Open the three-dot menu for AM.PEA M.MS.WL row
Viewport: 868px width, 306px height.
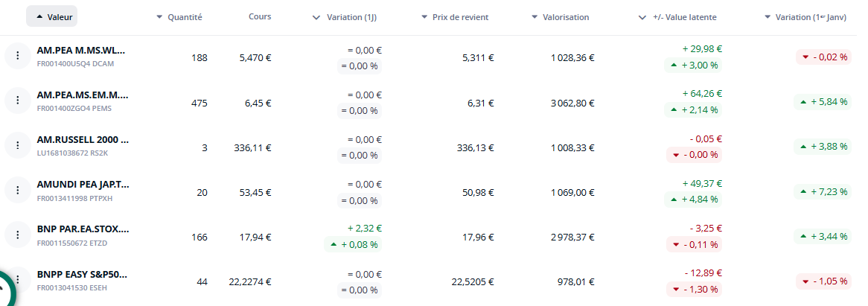tap(16, 57)
